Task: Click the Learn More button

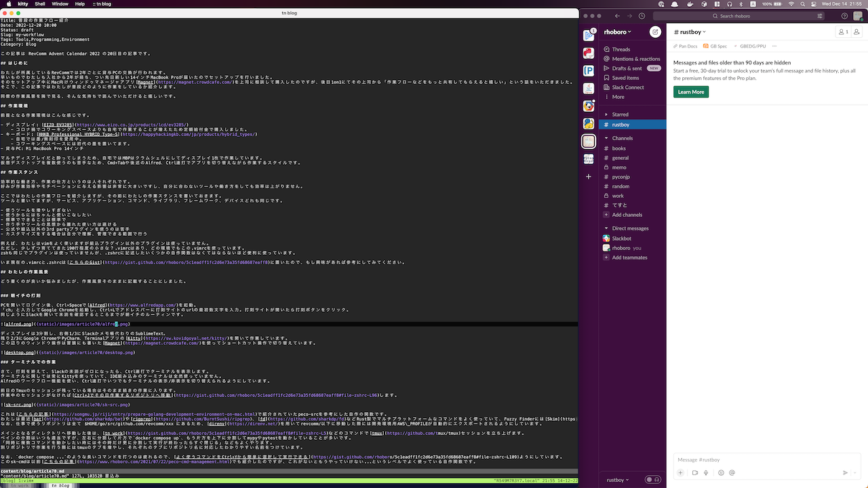Action: (x=691, y=91)
